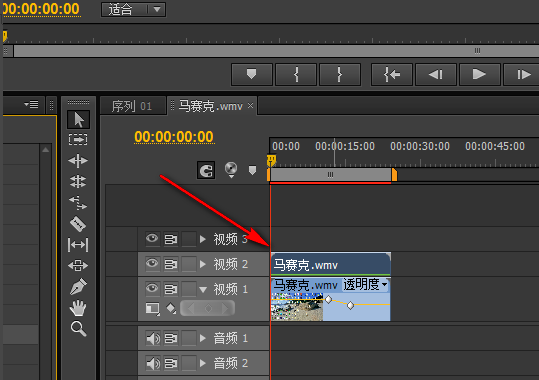
Task: Hide the 视频 1 track eye
Action: 152,289
